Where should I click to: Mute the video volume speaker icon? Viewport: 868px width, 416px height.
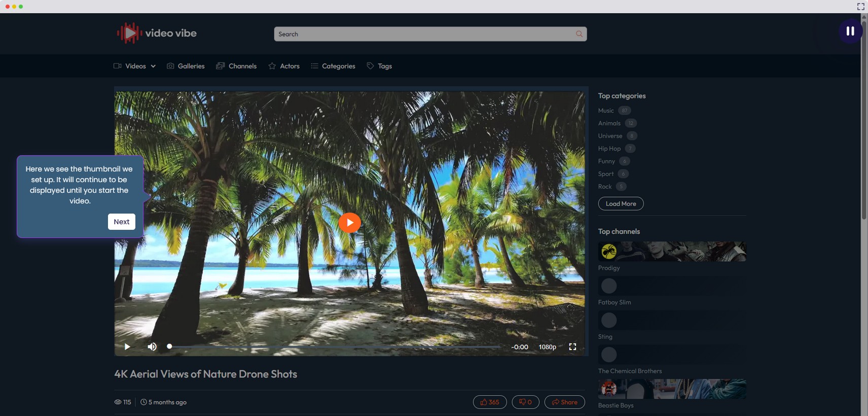152,347
